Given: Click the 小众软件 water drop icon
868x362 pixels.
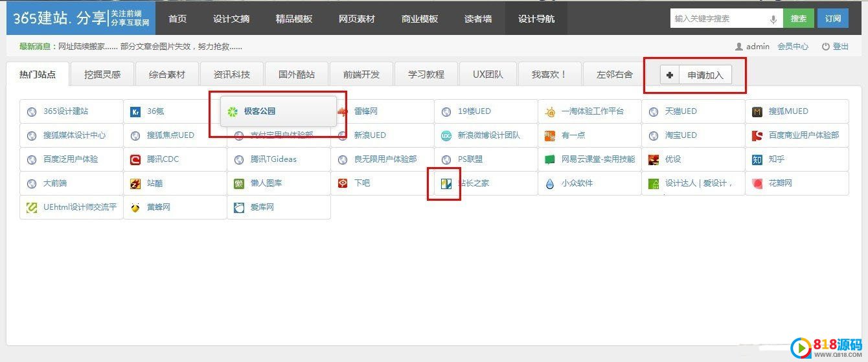Looking at the screenshot, I should click(550, 183).
